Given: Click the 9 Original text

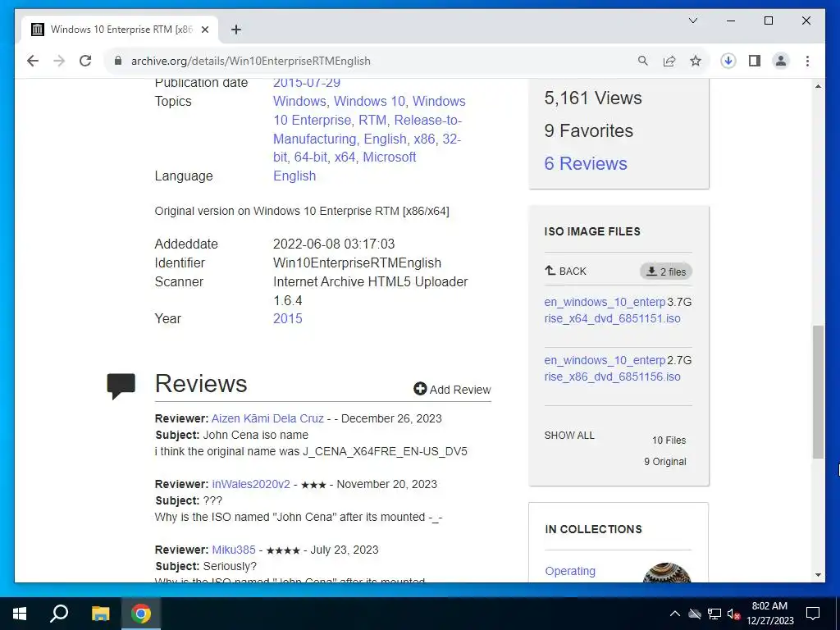Looking at the screenshot, I should click(664, 462).
